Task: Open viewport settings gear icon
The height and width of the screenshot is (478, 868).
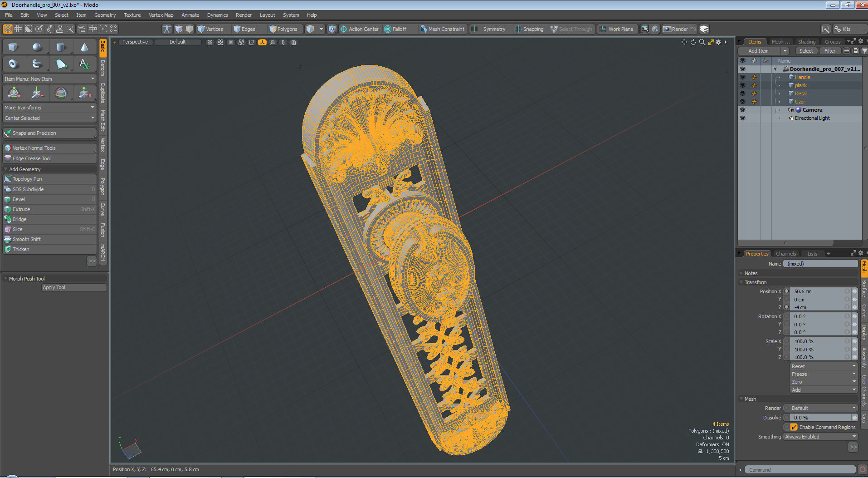Action: [718, 42]
